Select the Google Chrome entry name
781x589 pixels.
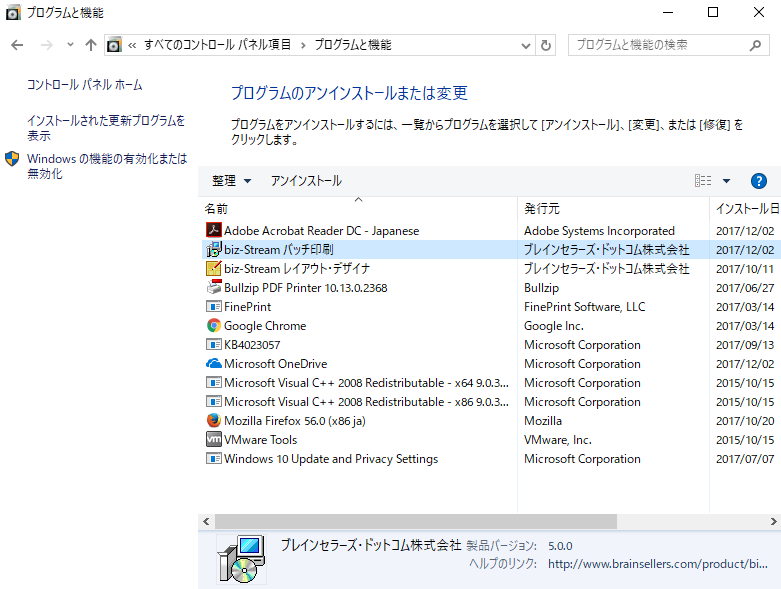[265, 326]
